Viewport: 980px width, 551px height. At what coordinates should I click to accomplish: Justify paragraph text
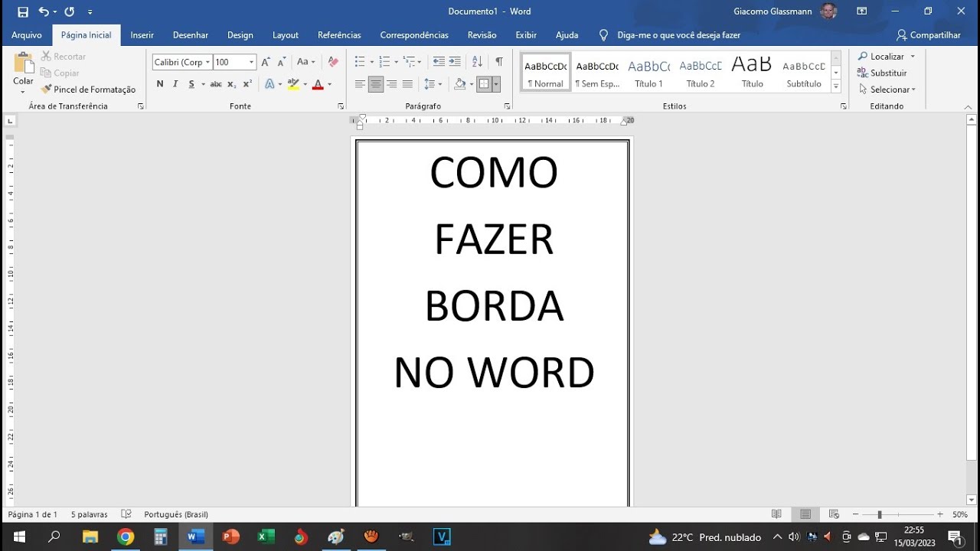tap(407, 84)
